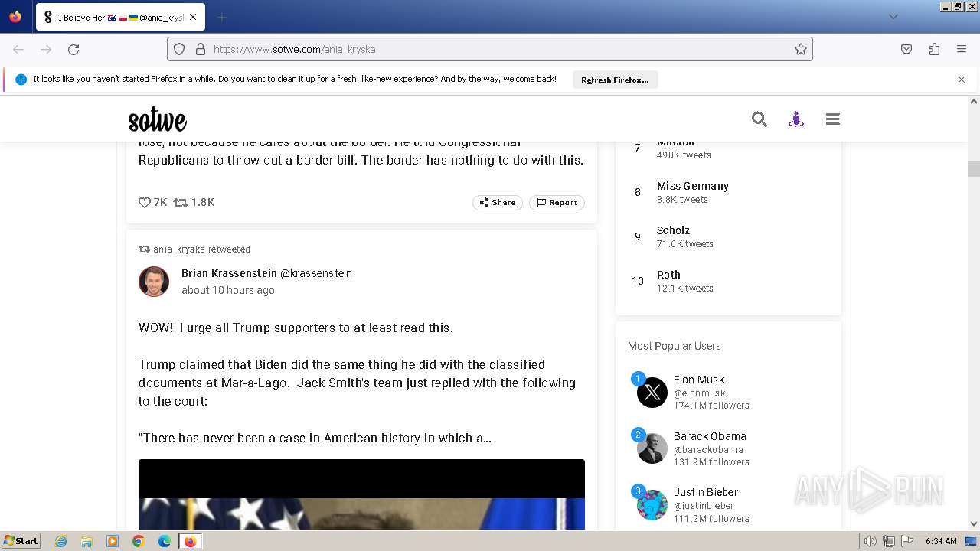The height and width of the screenshot is (551, 980).
Task: Open Brian Krassenstein @krassenstein profile link
Action: (266, 273)
